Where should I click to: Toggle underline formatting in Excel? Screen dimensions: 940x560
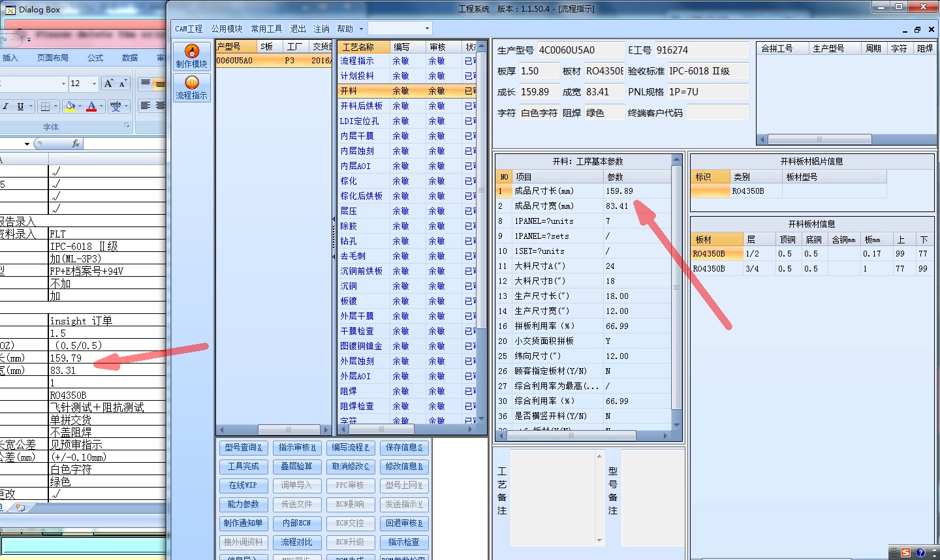[20, 106]
